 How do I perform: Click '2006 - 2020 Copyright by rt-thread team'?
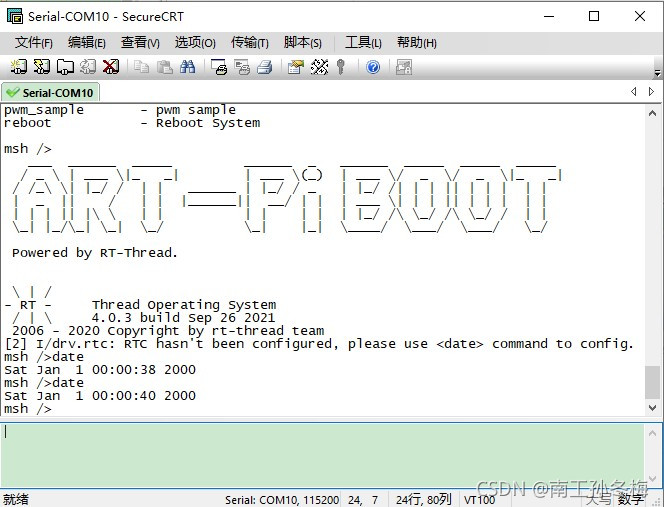click(168, 330)
